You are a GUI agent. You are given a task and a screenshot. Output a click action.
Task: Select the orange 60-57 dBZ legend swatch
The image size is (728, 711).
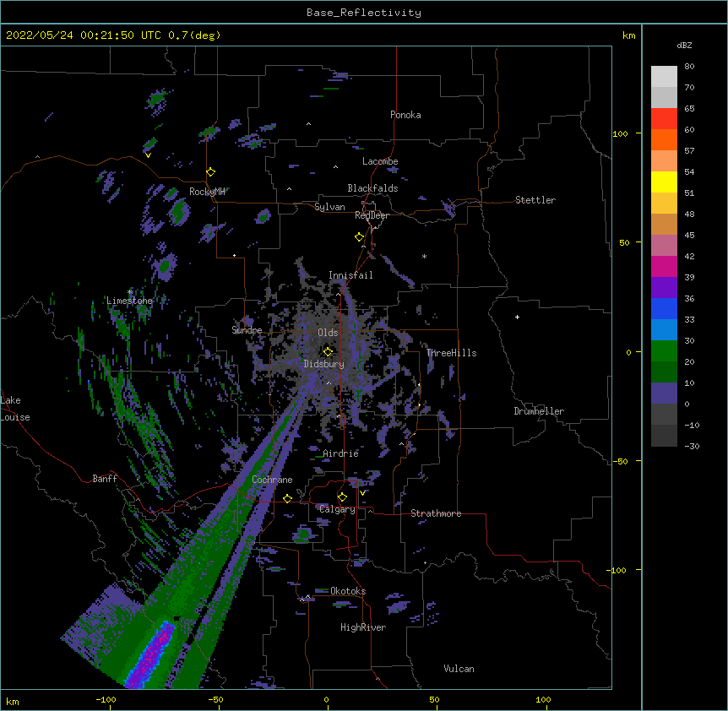click(664, 139)
